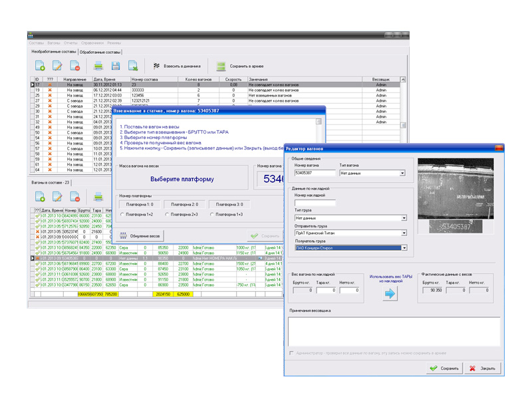532x399 pixels.
Task: Open the 'Отчеты' menu
Action: coord(70,43)
